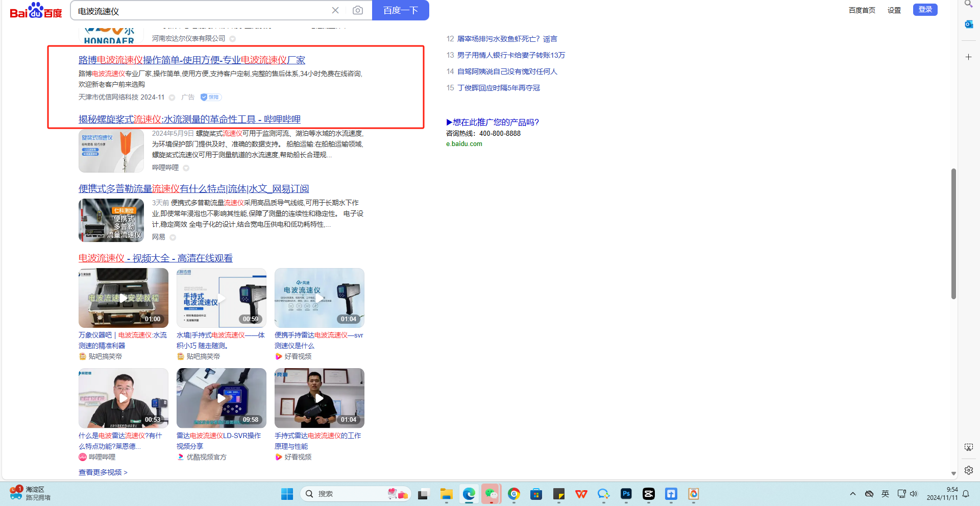Expand menu icon beside 哔哩哔哩 under the 螺旋桨式流速仪 result
Viewport: 980px width, 506px height.
click(x=186, y=168)
